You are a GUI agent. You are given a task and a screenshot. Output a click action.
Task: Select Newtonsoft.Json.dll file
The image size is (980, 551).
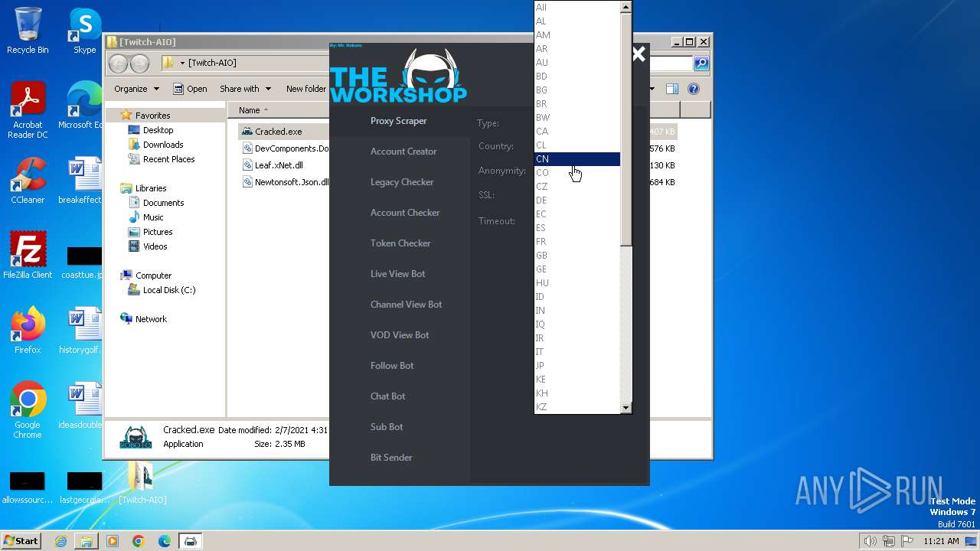click(x=286, y=182)
